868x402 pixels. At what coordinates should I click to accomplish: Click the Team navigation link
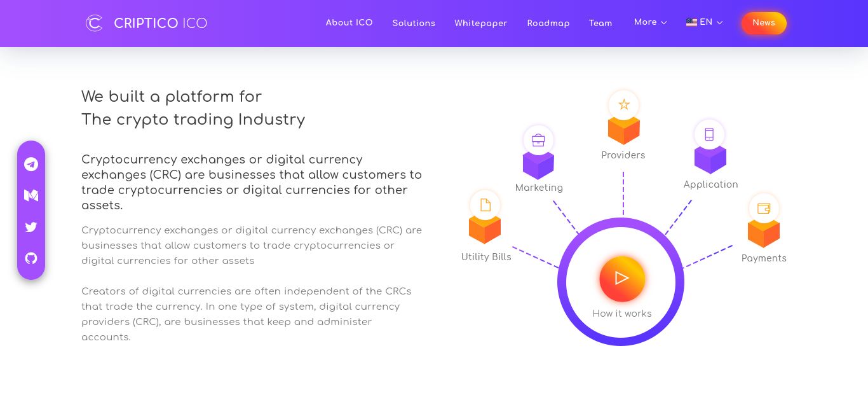600,23
